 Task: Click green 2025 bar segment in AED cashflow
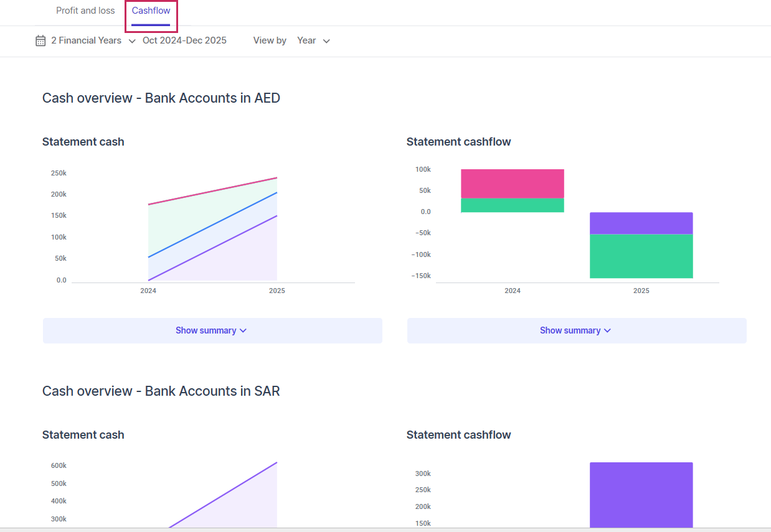tap(641, 256)
